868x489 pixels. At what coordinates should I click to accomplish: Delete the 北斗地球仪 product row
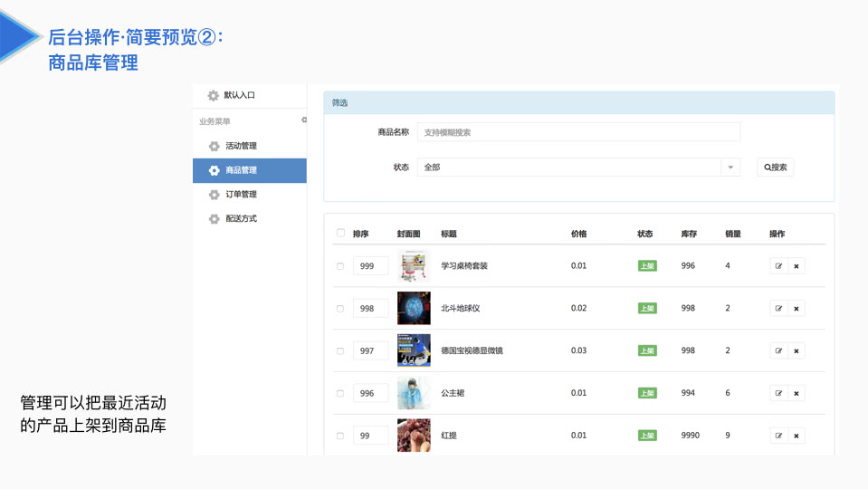tap(796, 309)
